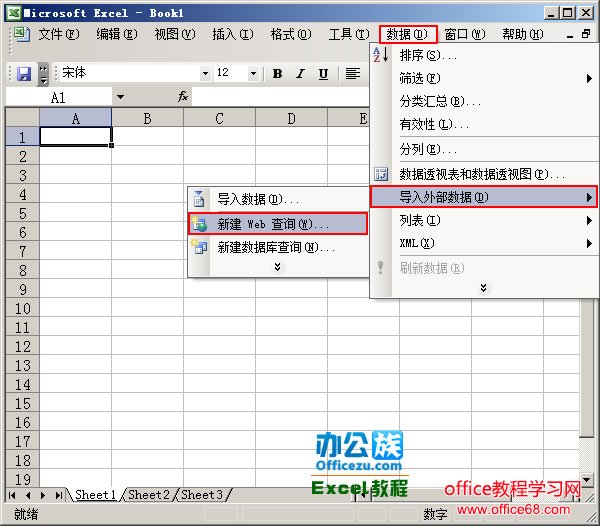Click the Align Left toolbar icon

coord(353,73)
